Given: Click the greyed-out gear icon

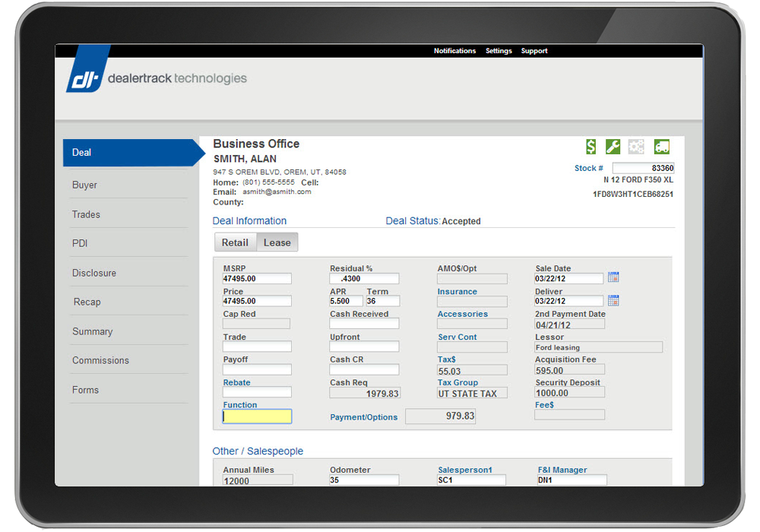Looking at the screenshot, I should pyautogui.click(x=636, y=147).
